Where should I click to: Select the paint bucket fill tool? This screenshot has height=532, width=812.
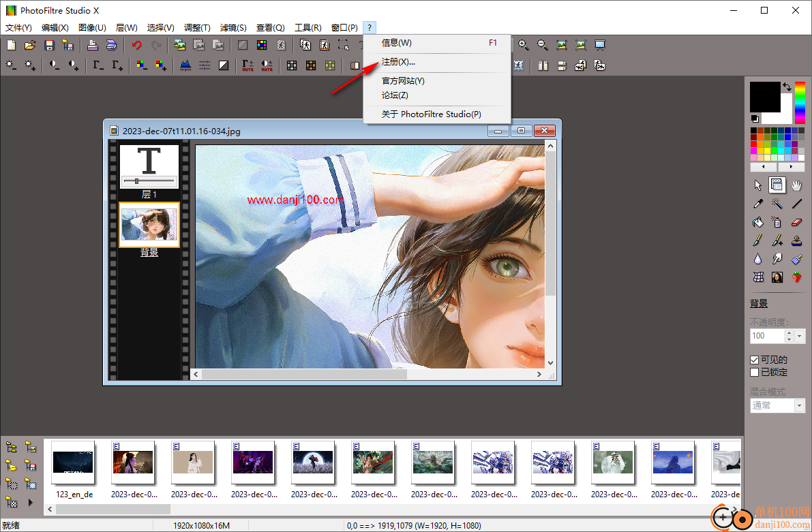[x=757, y=223]
